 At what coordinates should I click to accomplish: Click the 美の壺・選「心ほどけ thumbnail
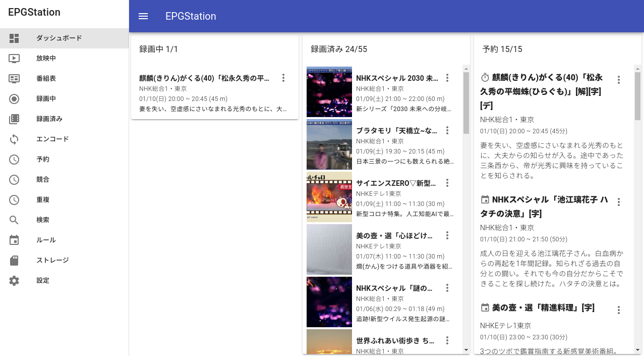coord(329,249)
